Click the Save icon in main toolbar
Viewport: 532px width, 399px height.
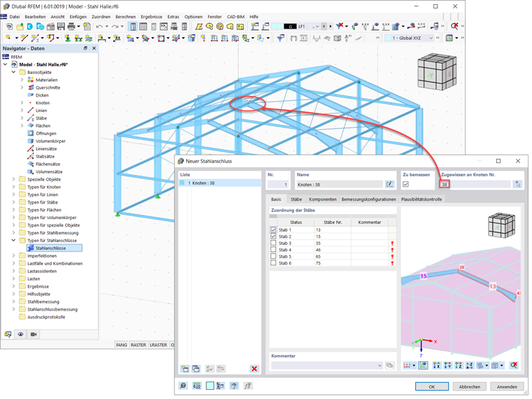coord(61,27)
